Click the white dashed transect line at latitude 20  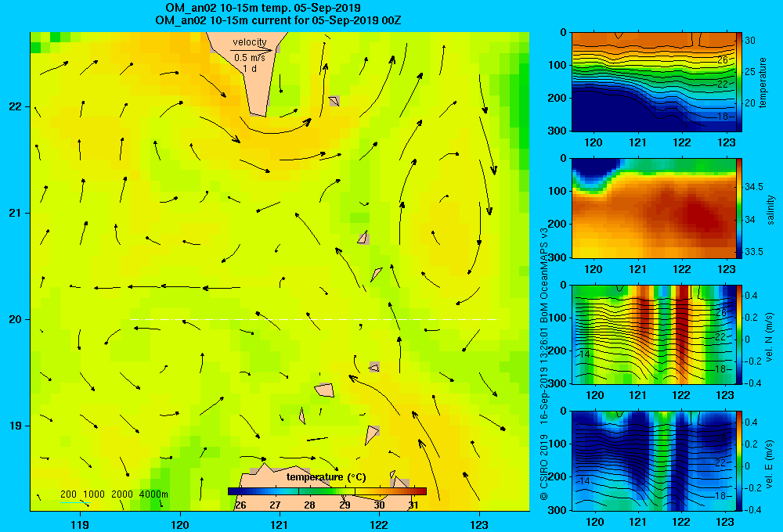coord(314,319)
